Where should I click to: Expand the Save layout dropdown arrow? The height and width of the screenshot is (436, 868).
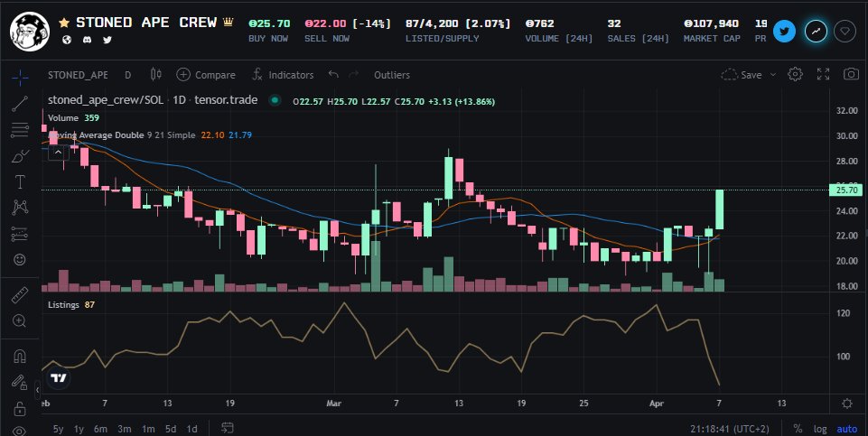[773, 75]
